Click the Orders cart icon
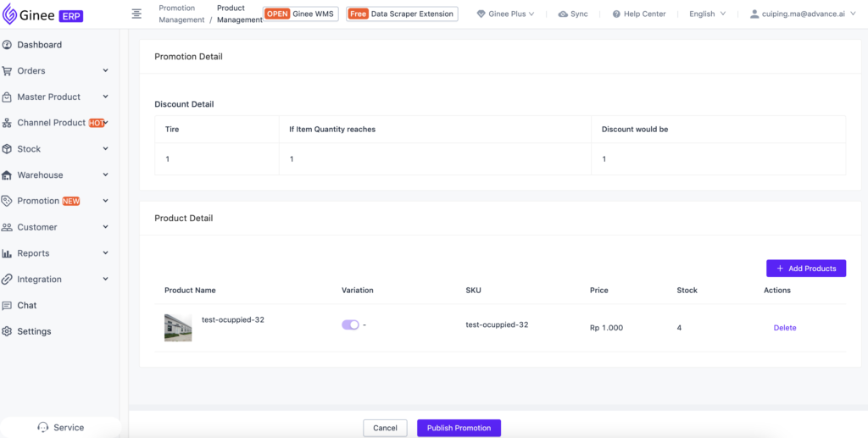The width and height of the screenshot is (868, 438). click(7, 71)
